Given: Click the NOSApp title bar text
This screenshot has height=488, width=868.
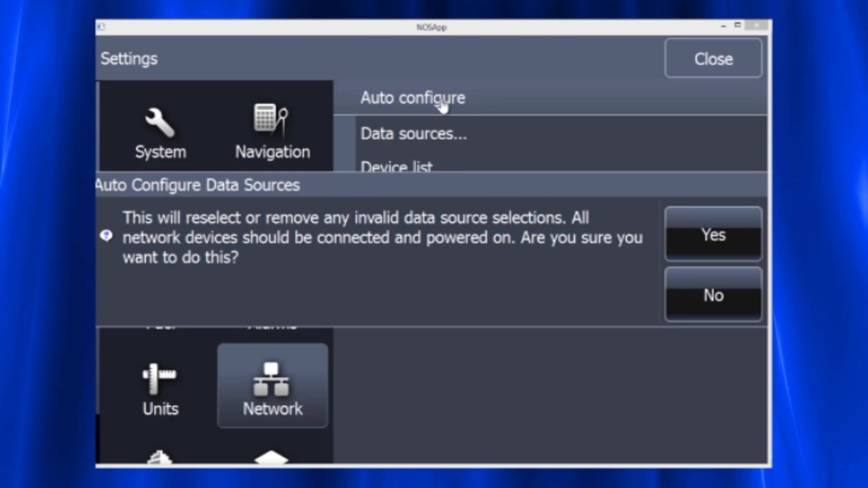Looking at the screenshot, I should pos(431,28).
